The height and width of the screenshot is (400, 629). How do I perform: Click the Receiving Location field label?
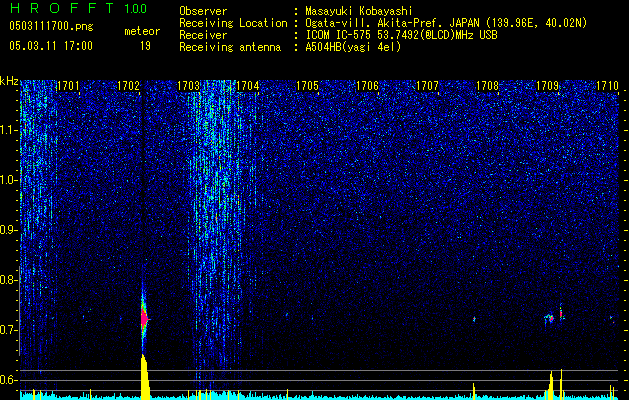click(233, 23)
